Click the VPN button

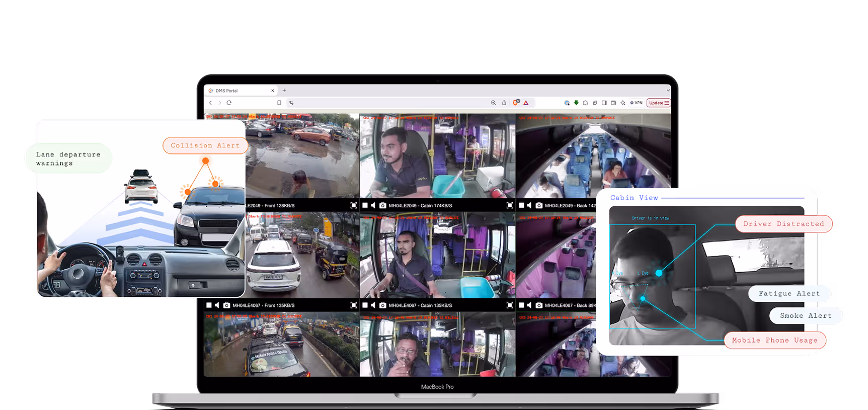(637, 103)
